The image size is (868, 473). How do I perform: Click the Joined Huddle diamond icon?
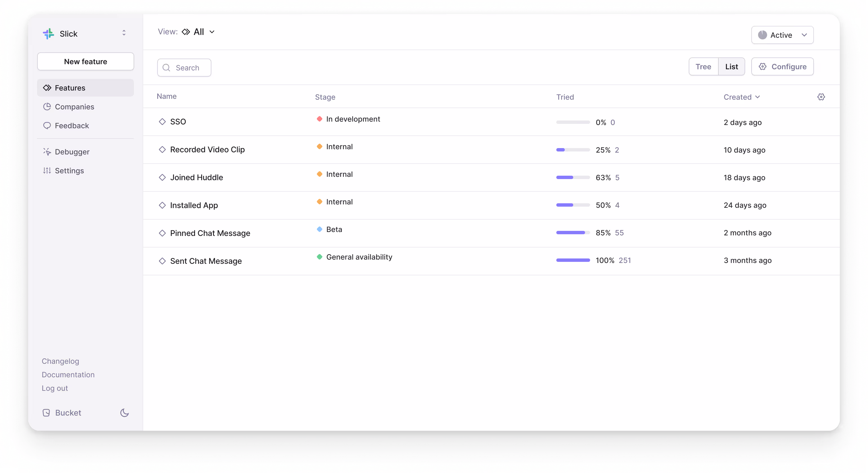(x=162, y=177)
